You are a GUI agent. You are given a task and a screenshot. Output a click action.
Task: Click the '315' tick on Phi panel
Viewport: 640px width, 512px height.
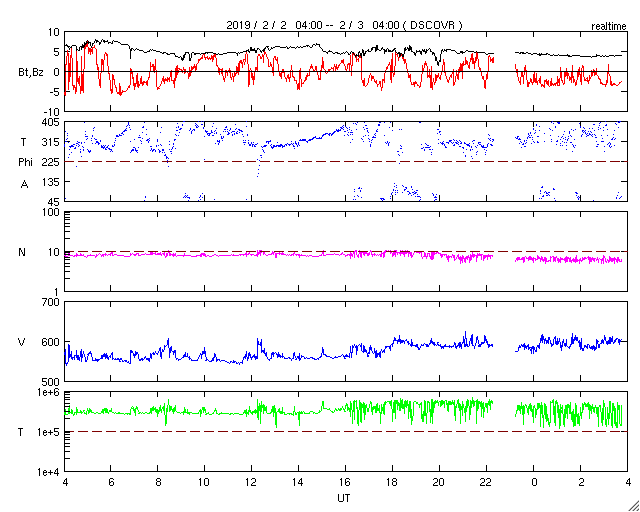coord(52,142)
